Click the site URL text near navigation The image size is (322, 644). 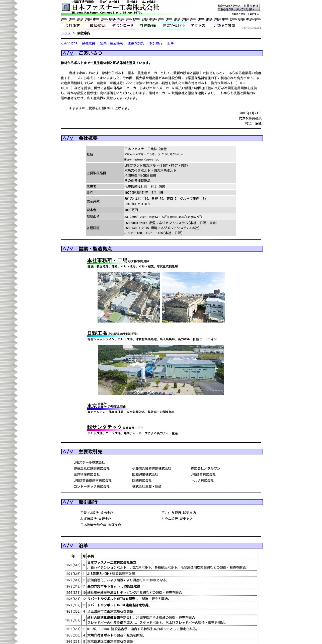tap(251, 28)
